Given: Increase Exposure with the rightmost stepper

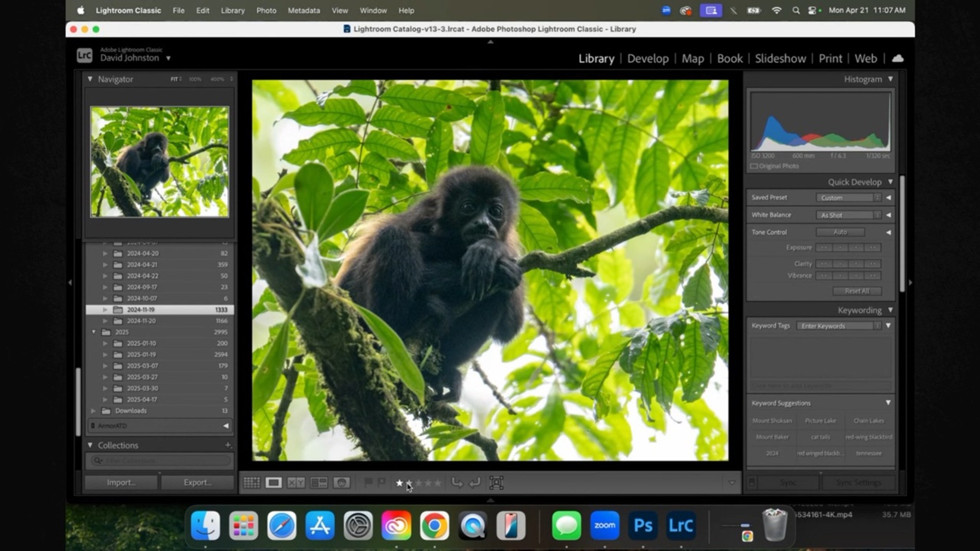Looking at the screenshot, I should [873, 247].
